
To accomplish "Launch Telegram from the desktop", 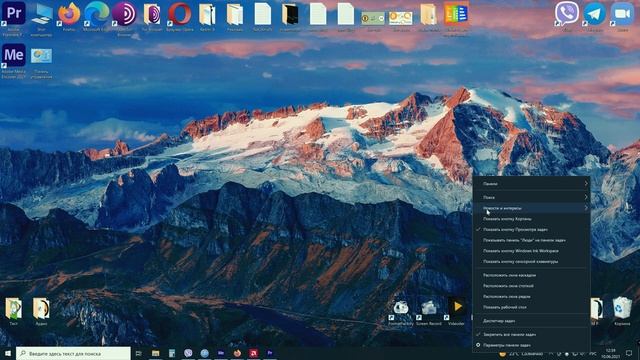I will pos(594,16).
